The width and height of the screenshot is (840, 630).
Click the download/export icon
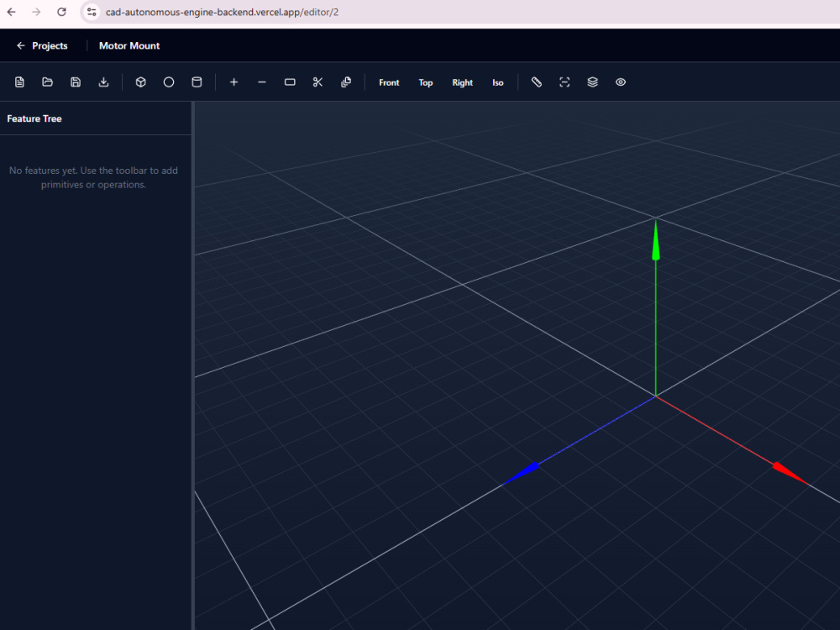pyautogui.click(x=104, y=82)
